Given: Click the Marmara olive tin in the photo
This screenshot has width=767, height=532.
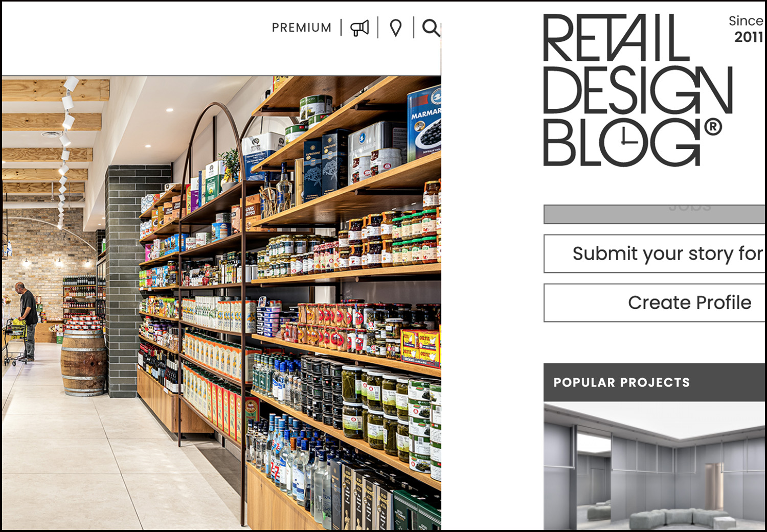Looking at the screenshot, I should point(424,122).
